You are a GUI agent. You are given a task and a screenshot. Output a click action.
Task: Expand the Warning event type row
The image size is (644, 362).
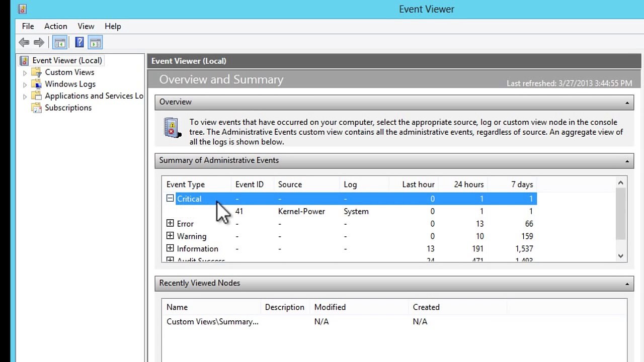pyautogui.click(x=170, y=235)
